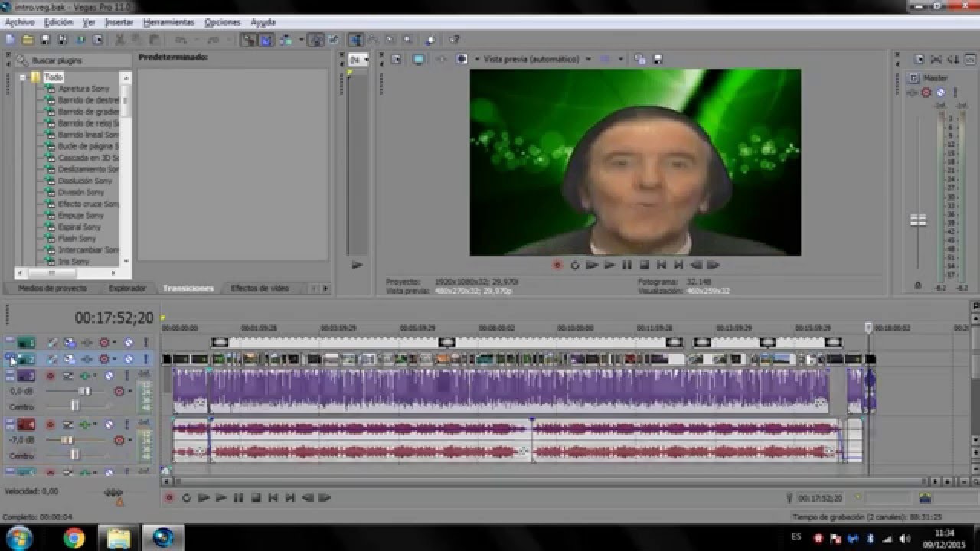Switch to the Medios de proyecto tab
Screen dimensions: 980x551
pyautogui.click(x=52, y=289)
